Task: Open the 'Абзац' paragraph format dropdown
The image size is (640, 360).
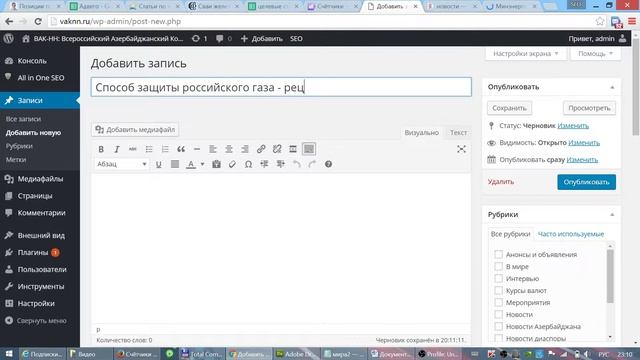Action: [x=121, y=164]
